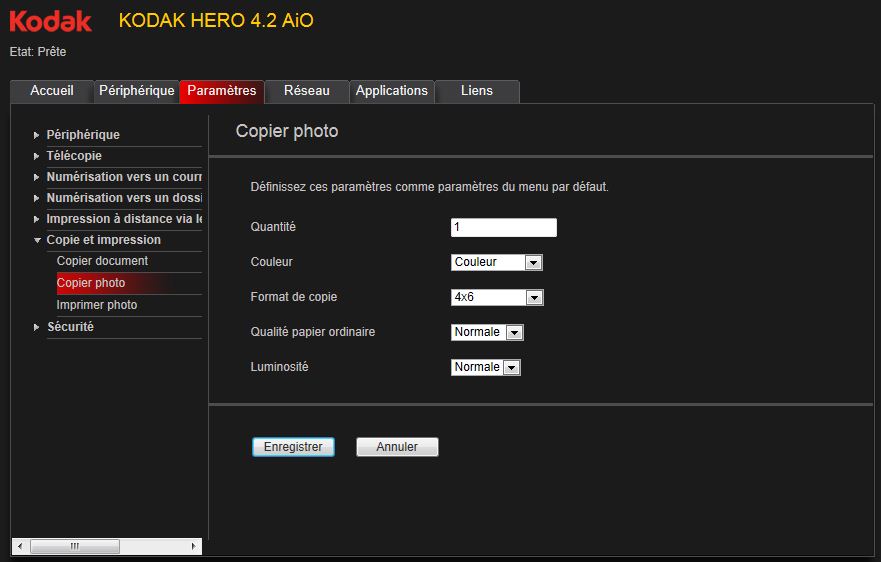Viewport: 881px width, 562px height.
Task: Switch to the Accueil tab
Action: coord(52,91)
